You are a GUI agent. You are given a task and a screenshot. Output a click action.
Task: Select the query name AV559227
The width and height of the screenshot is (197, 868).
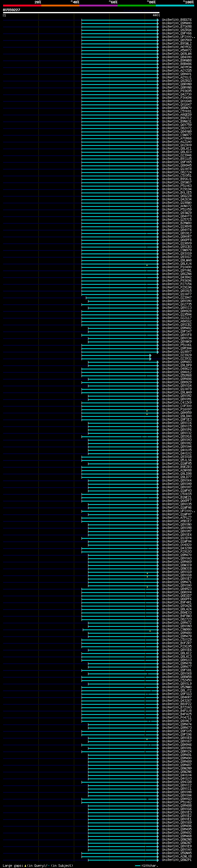(x=11, y=10)
